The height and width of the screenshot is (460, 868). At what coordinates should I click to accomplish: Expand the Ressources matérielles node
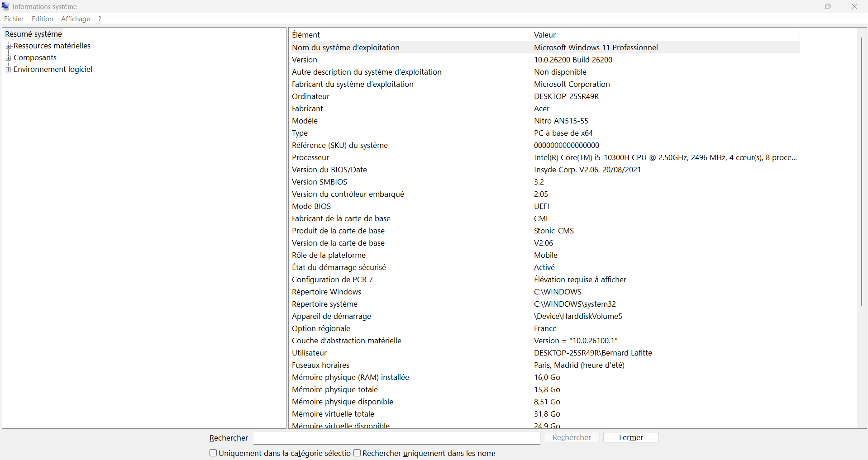tap(8, 46)
